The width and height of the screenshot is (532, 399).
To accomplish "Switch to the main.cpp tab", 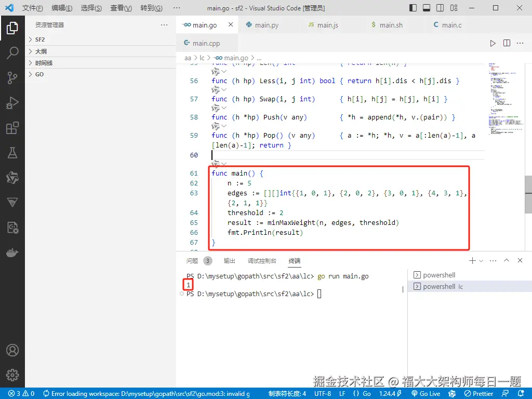I will (x=206, y=43).
